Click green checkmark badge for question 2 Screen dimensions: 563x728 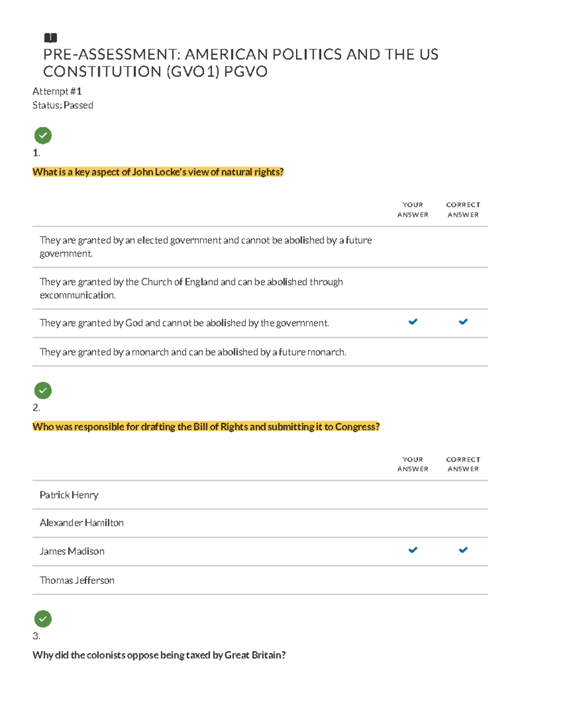(43, 390)
